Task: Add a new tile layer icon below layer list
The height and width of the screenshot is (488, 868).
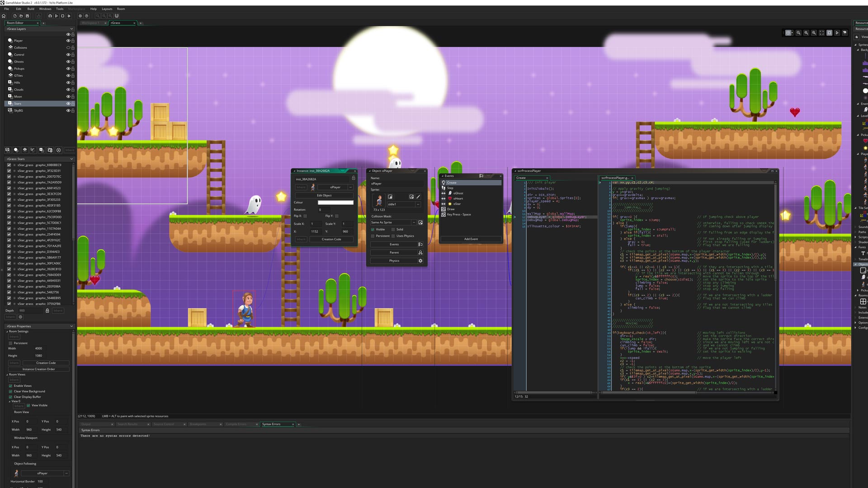Action: pos(25,150)
